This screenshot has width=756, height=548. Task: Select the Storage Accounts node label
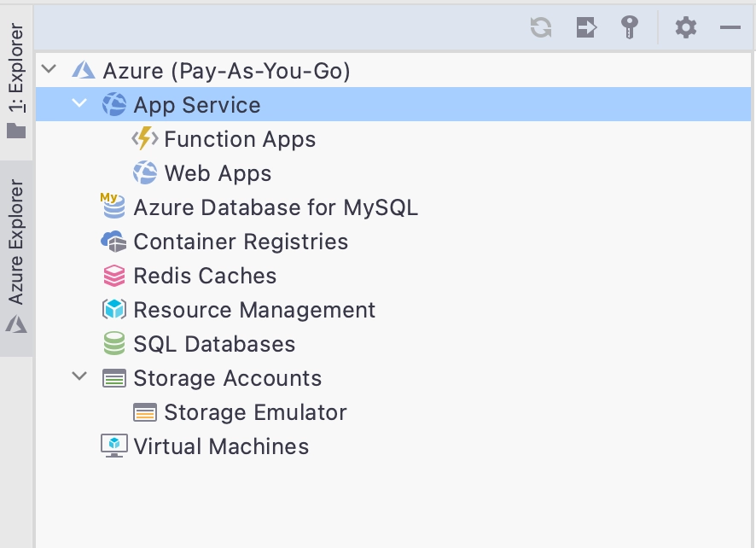pyautogui.click(x=228, y=378)
